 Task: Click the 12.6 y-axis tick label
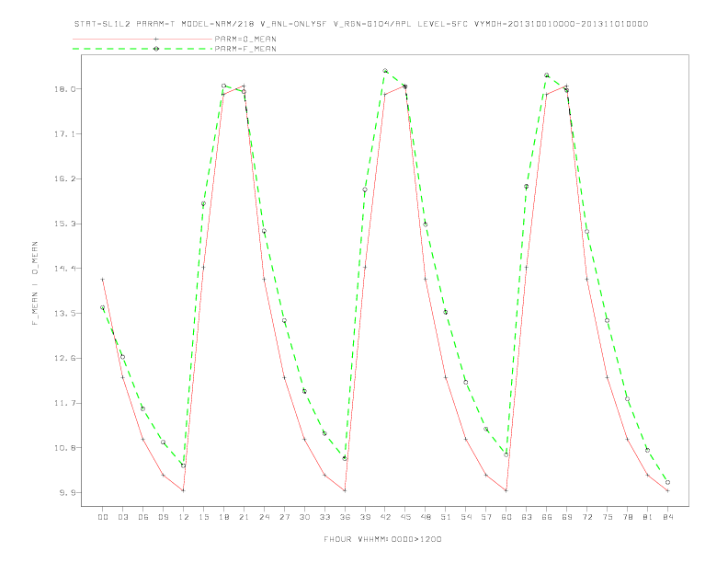[x=65, y=358]
